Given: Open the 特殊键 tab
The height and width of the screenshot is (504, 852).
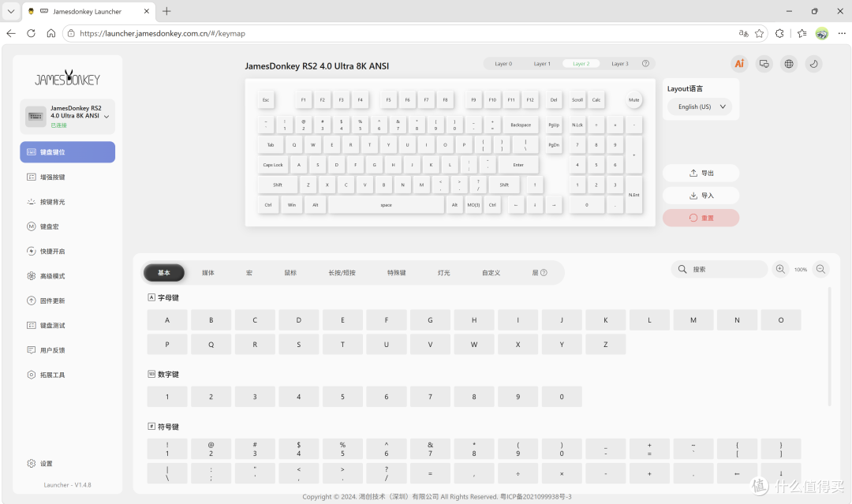Looking at the screenshot, I should (397, 273).
